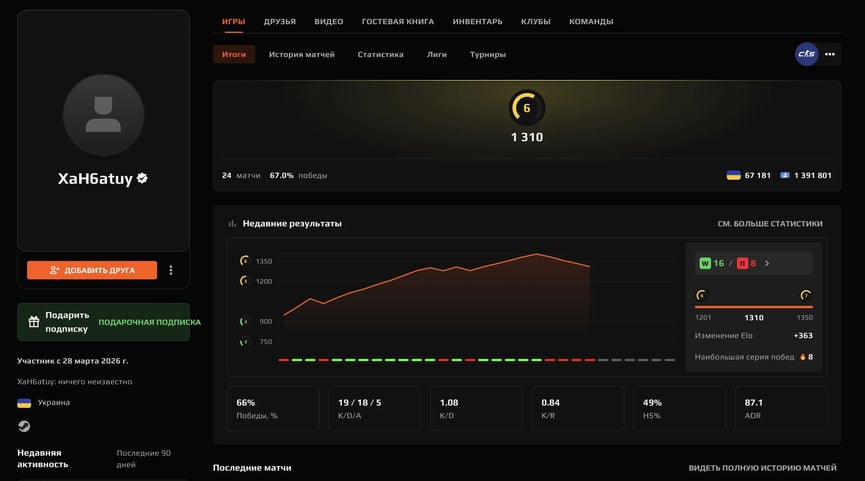Click the gift icon next to Подарить подписку
The width and height of the screenshot is (865, 481).
pos(34,322)
